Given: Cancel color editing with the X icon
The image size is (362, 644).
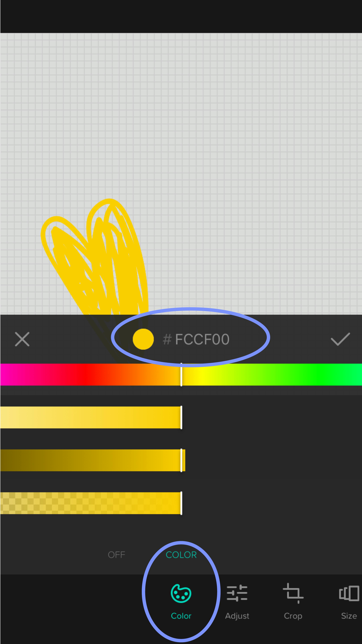Looking at the screenshot, I should (22, 339).
